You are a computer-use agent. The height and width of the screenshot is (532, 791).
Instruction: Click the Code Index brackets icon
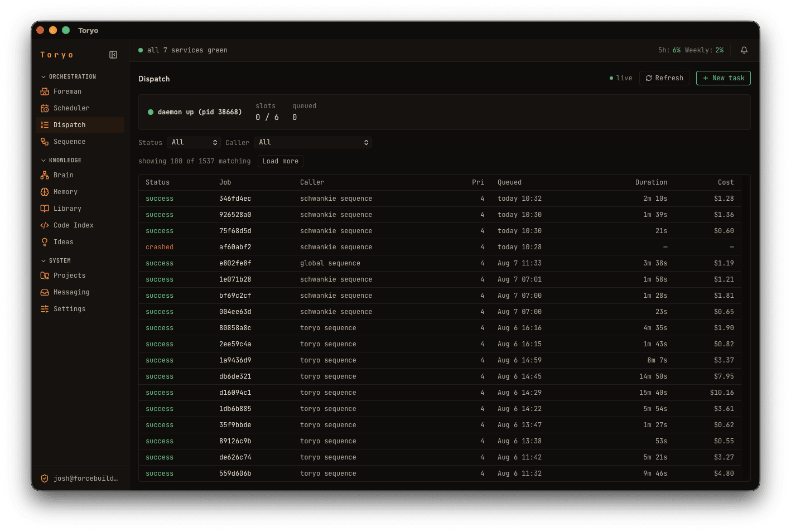(x=45, y=225)
